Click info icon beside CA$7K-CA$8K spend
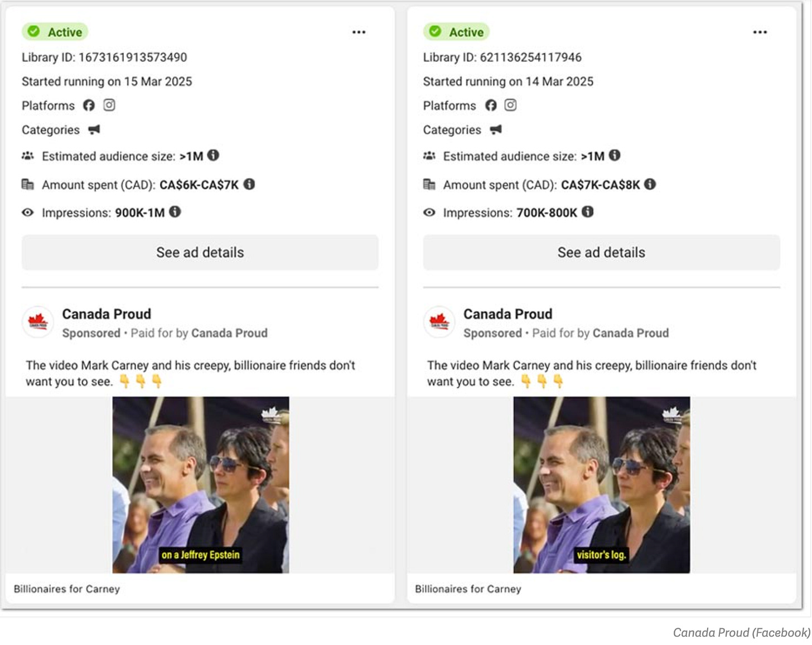 click(x=650, y=184)
